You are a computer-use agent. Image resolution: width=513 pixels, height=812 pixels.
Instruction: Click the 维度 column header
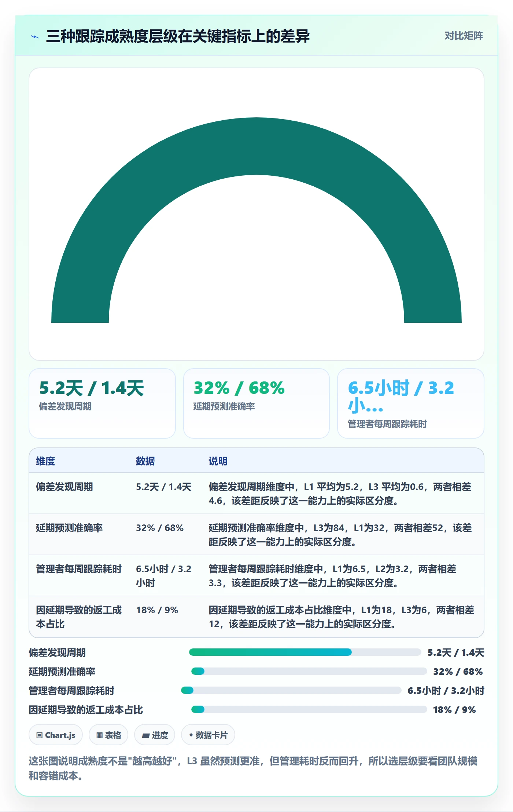(x=45, y=461)
